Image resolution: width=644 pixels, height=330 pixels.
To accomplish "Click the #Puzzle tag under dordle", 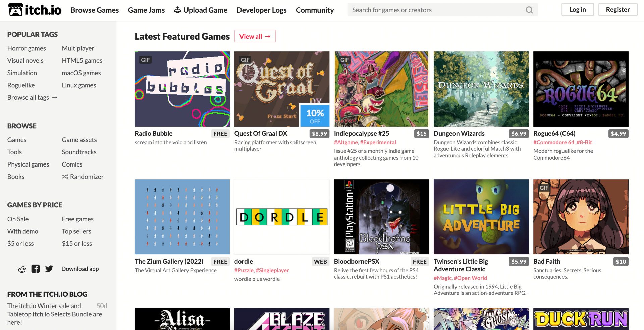I will pos(244,270).
